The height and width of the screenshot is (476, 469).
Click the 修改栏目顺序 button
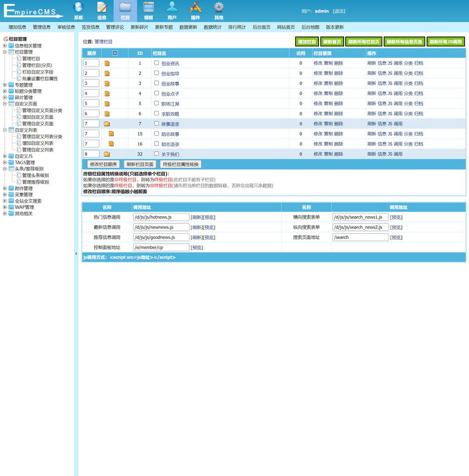pos(103,164)
